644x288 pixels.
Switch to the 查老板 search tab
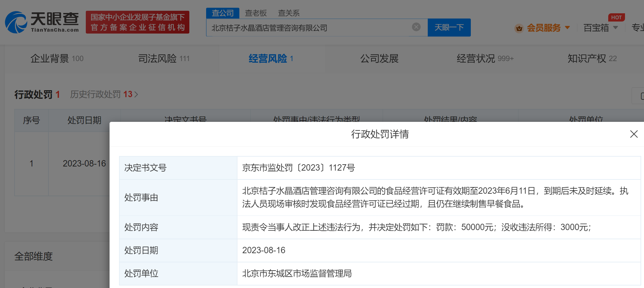click(x=256, y=13)
